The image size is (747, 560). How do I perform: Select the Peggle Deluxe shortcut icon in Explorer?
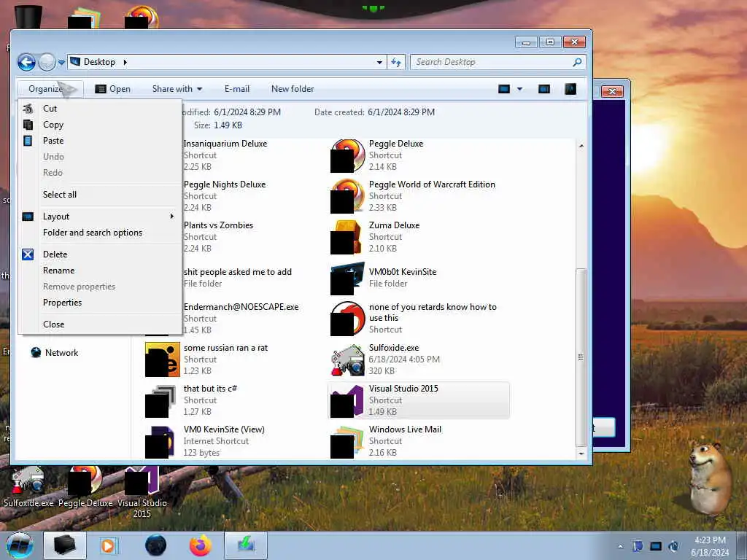click(x=348, y=155)
